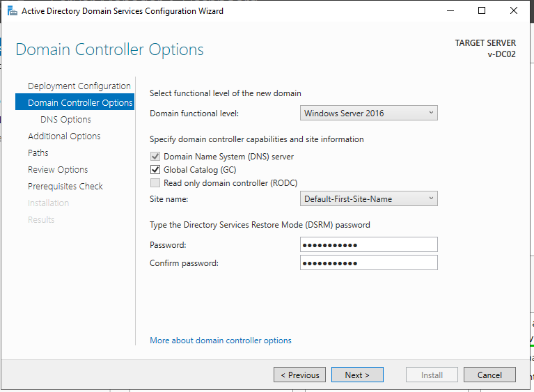The image size is (534, 392).
Task: Click the Results step label
Action: [x=41, y=219]
